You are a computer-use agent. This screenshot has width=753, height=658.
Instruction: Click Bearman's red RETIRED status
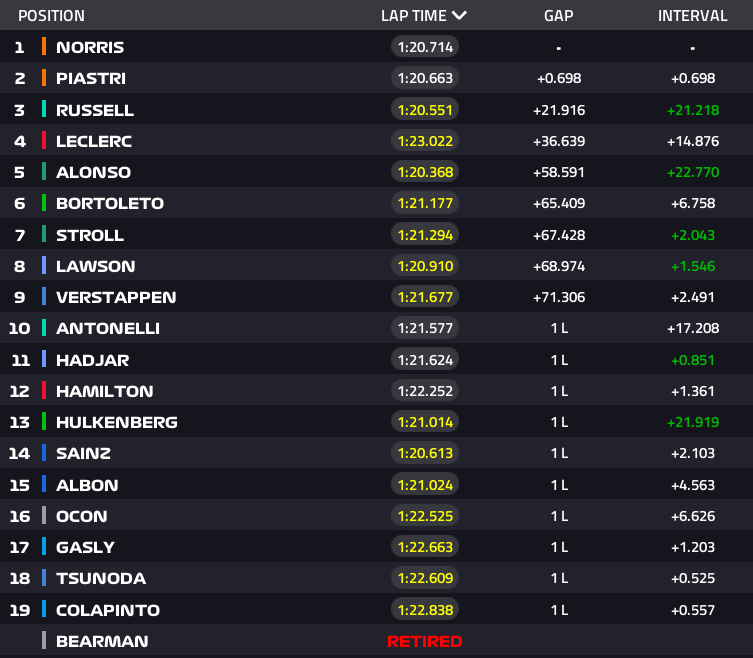[425, 641]
